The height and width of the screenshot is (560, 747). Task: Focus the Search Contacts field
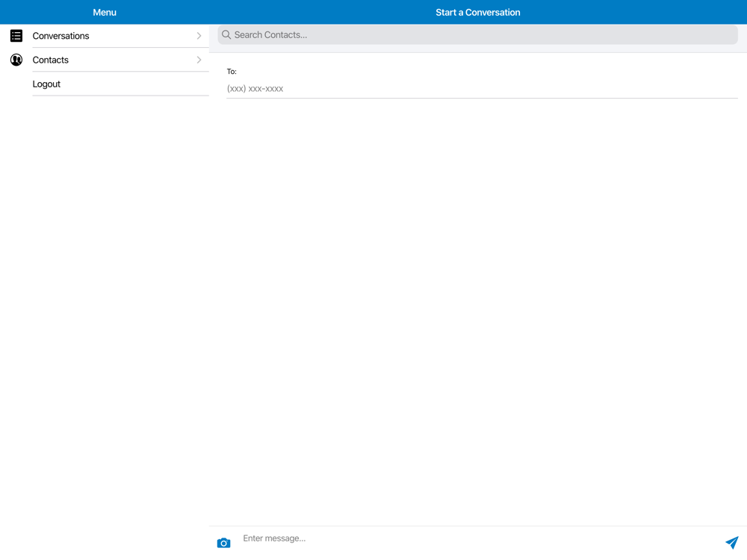pos(478,35)
